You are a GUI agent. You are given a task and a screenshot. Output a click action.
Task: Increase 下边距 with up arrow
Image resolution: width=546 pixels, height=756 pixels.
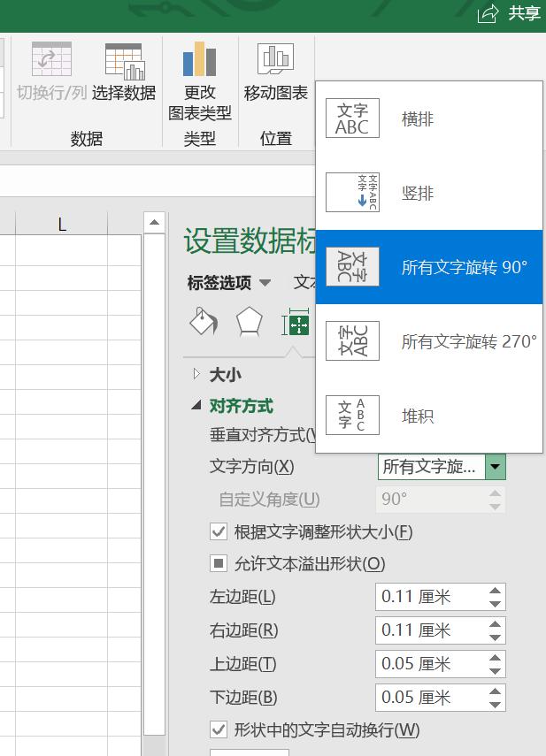coord(495,691)
